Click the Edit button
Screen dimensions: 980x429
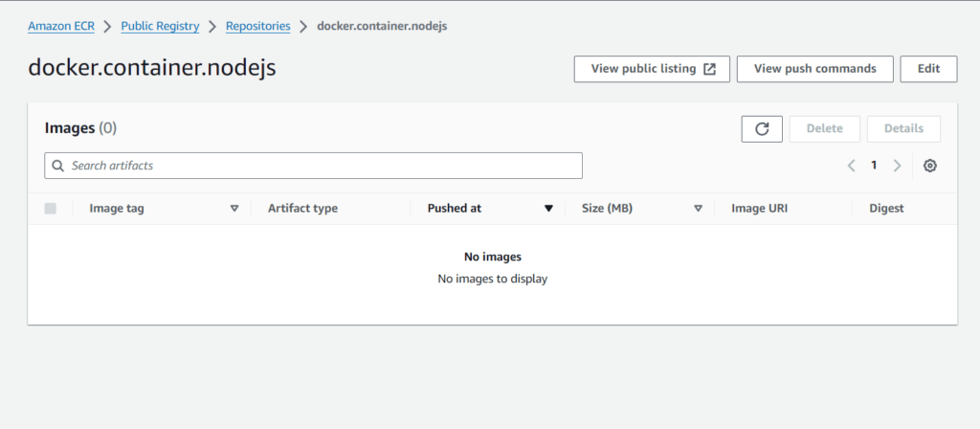click(928, 69)
